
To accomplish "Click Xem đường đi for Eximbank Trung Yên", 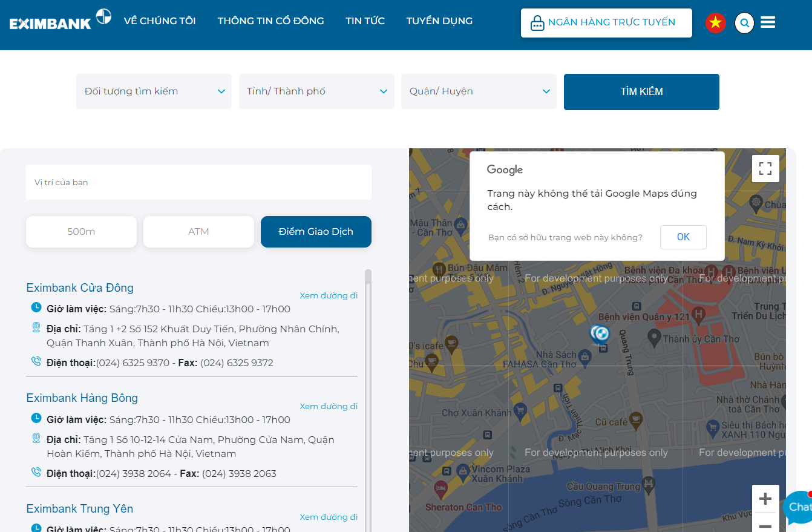I will pyautogui.click(x=329, y=517).
